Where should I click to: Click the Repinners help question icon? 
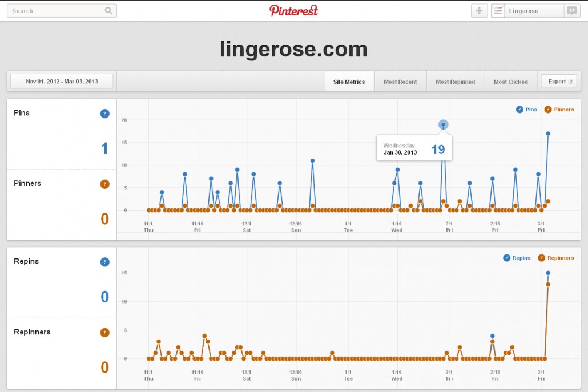tap(104, 333)
